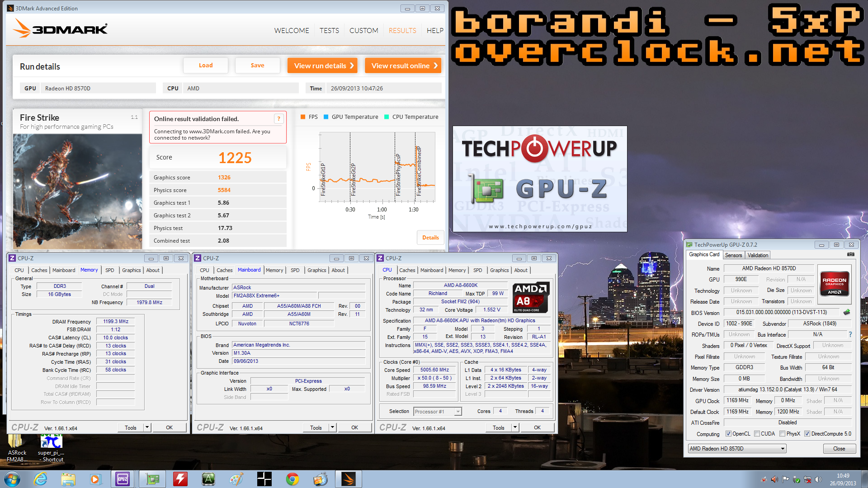Click the AMD A8 processor logo in CPU-Z
This screenshot has width=868, height=488.
(x=531, y=297)
